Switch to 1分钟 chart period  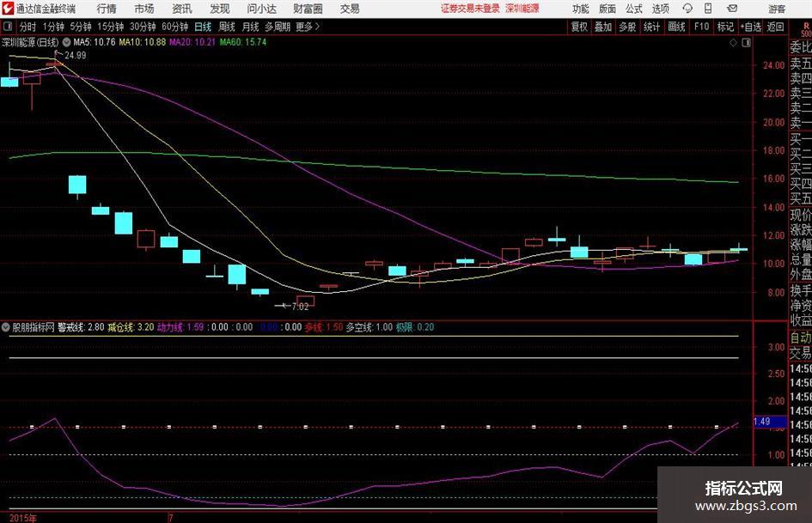click(x=53, y=27)
